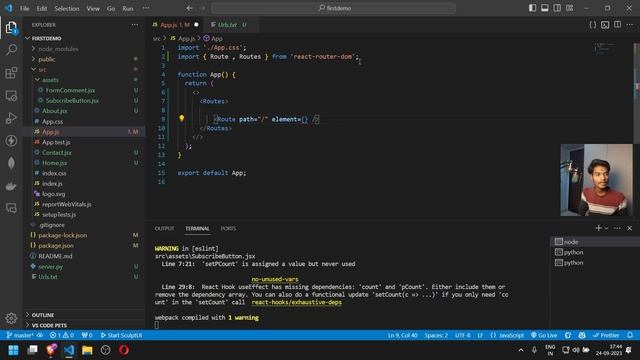Viewport: 640px width, 360px height.
Task: Open package.json in explorer
Action: coord(56,246)
